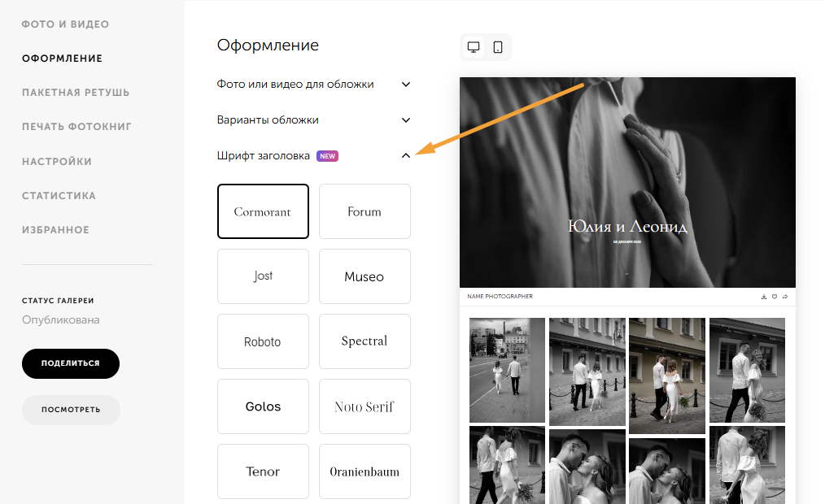Choose the Museo title font

click(364, 276)
